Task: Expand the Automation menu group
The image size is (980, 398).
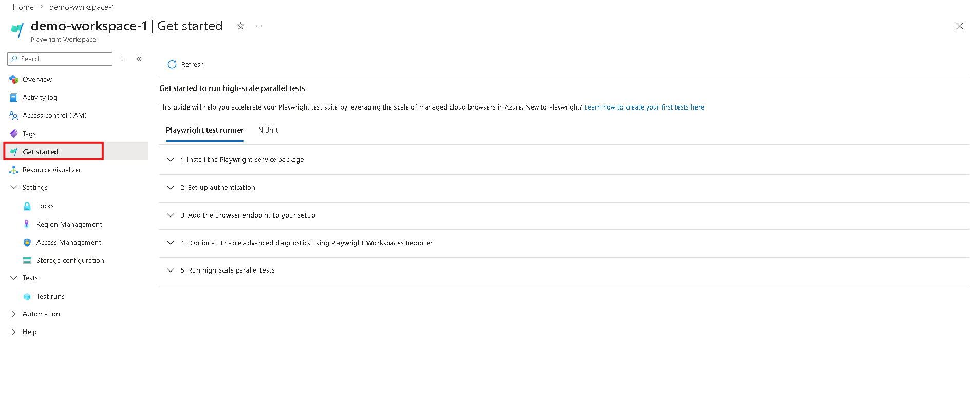Action: pyautogui.click(x=41, y=314)
